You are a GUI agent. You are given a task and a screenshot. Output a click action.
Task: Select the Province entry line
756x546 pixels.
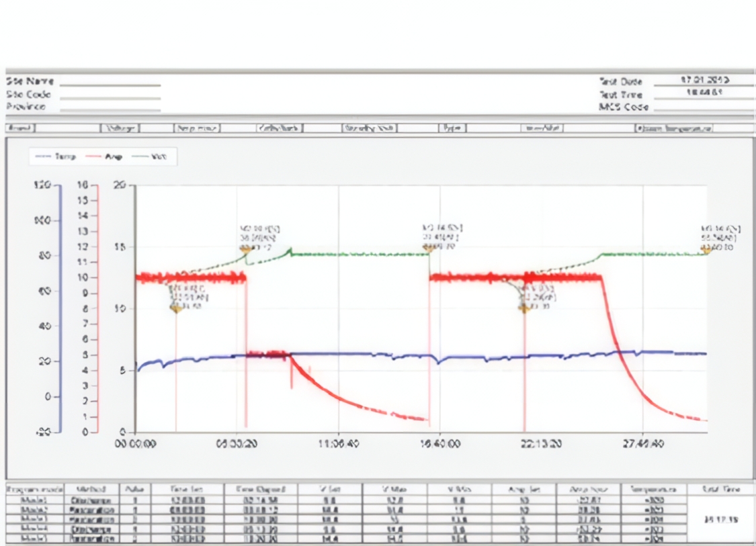coord(110,109)
